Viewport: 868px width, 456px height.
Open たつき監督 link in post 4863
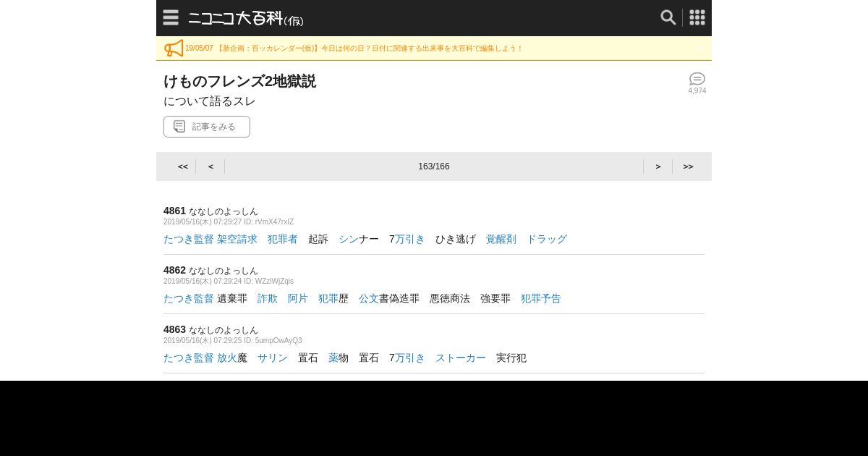tap(189, 358)
